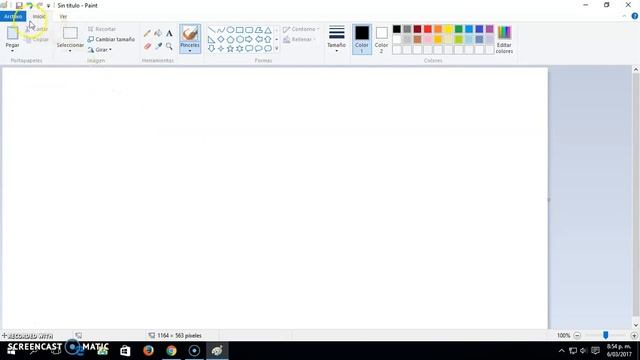Image resolution: width=640 pixels, height=360 pixels.
Task: Open the Tamaño line size dropdown
Action: 336,39
